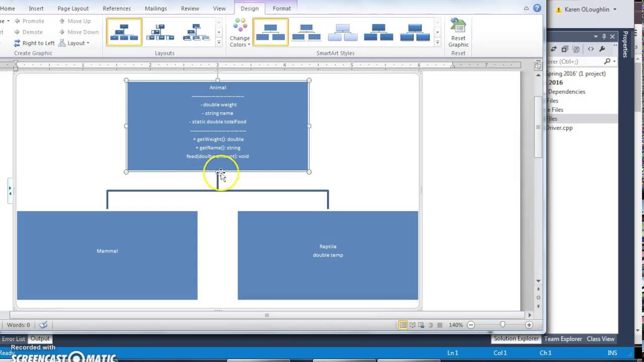Click View Code icon in Solution Explorer

591,49
